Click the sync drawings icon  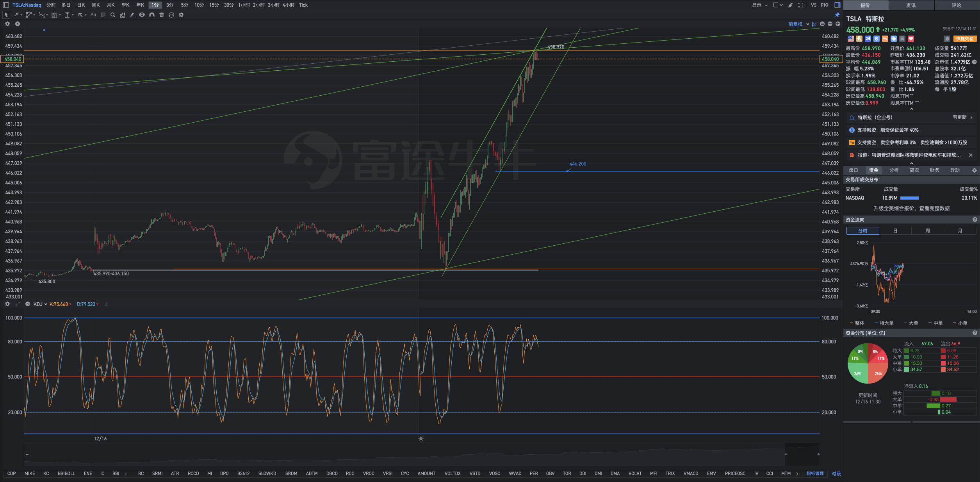(171, 15)
